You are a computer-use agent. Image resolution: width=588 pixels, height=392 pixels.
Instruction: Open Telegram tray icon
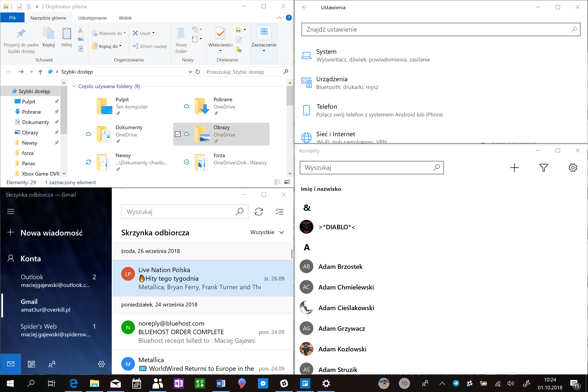click(x=456, y=383)
